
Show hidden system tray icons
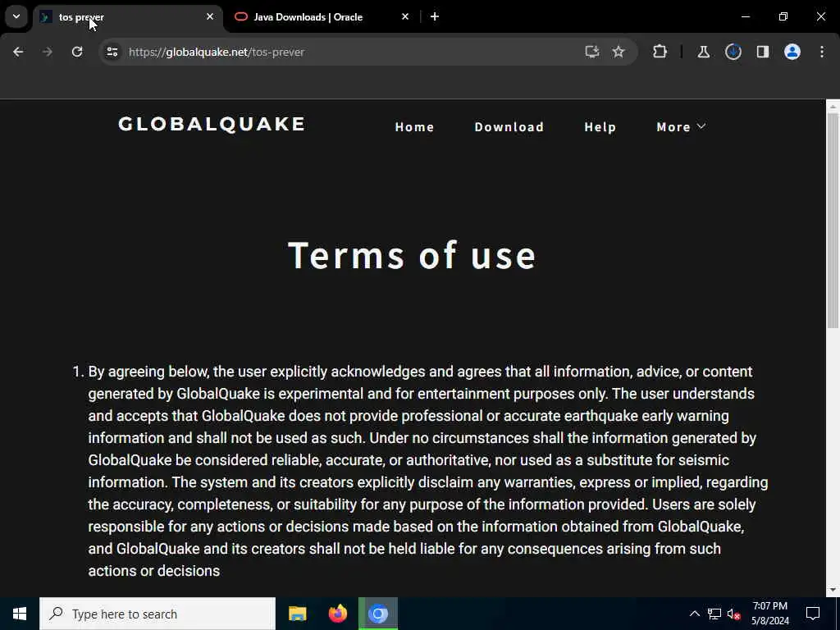694,614
